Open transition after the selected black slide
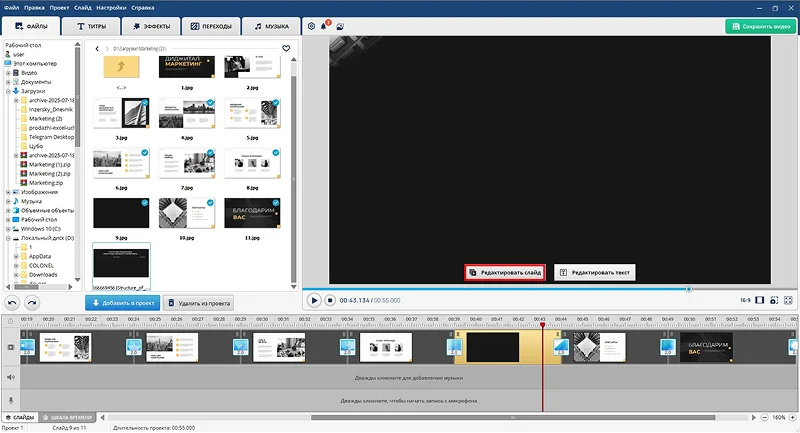800x433 pixels. [x=561, y=347]
